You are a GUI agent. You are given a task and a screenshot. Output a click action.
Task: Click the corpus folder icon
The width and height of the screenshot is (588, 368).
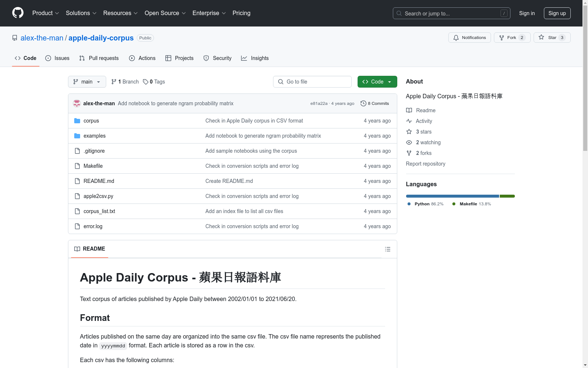[77, 121]
